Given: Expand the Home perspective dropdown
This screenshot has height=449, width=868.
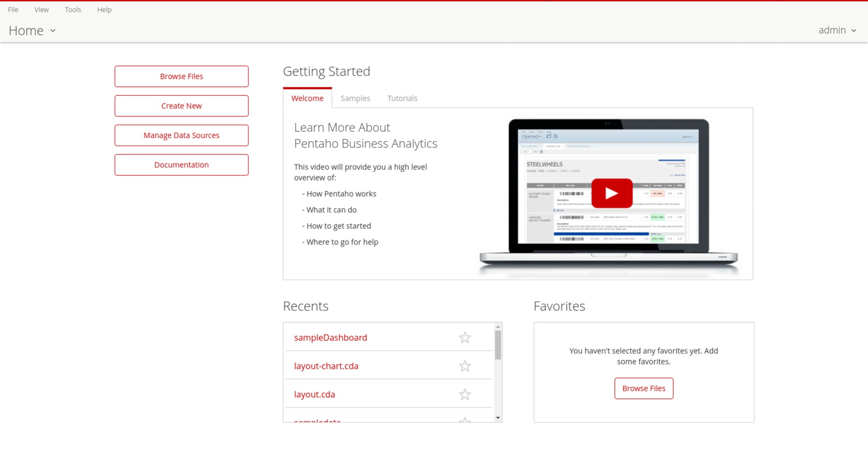Looking at the screenshot, I should 32,31.
